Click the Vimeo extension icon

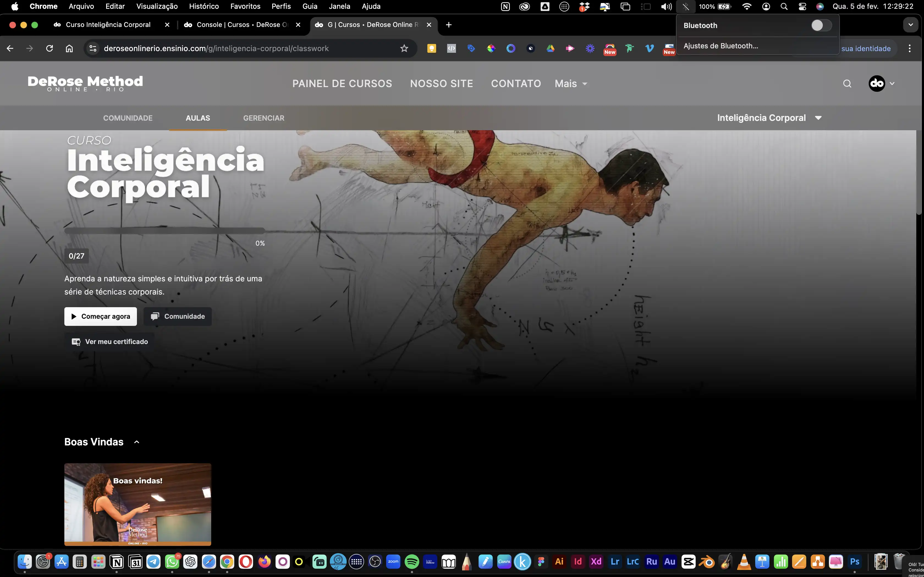[649, 48]
